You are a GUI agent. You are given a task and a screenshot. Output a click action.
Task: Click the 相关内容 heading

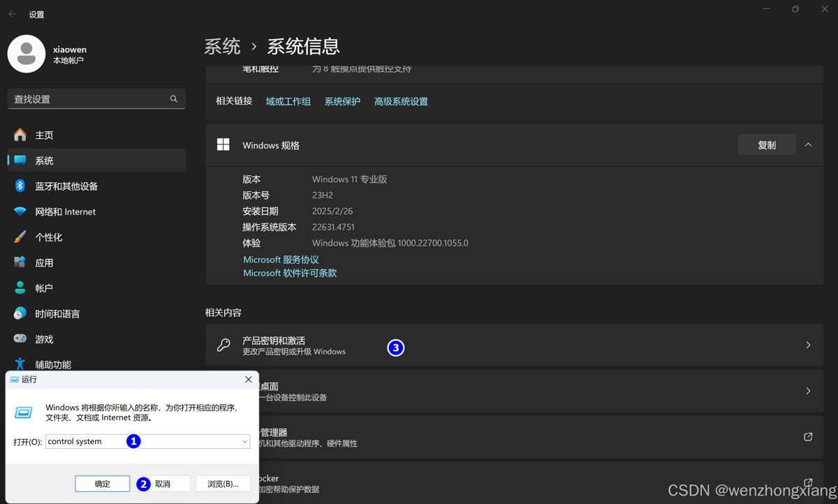(223, 313)
